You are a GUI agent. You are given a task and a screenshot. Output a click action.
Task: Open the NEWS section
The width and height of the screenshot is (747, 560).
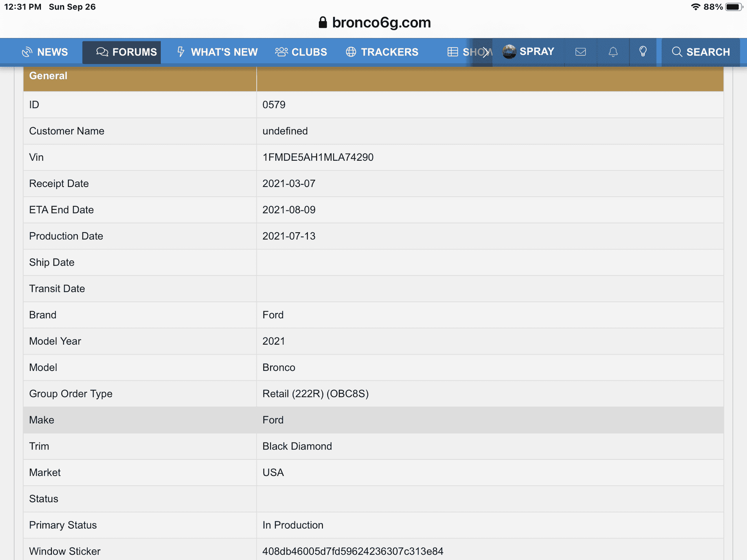pos(45,52)
